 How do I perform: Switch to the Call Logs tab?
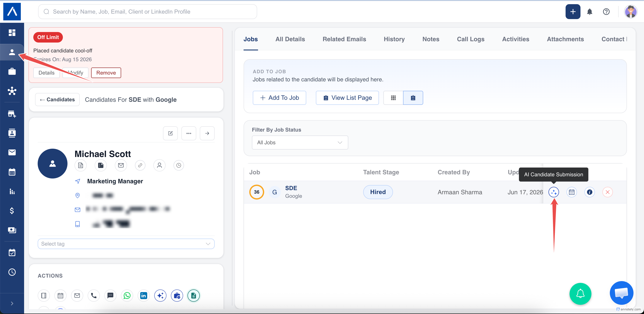[471, 39]
